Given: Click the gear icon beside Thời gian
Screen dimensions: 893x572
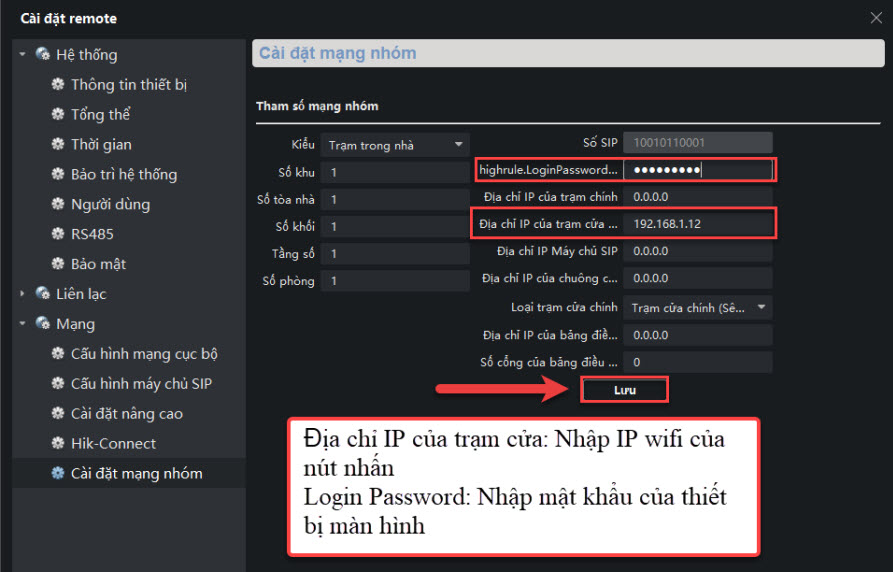Looking at the screenshot, I should tap(58, 145).
